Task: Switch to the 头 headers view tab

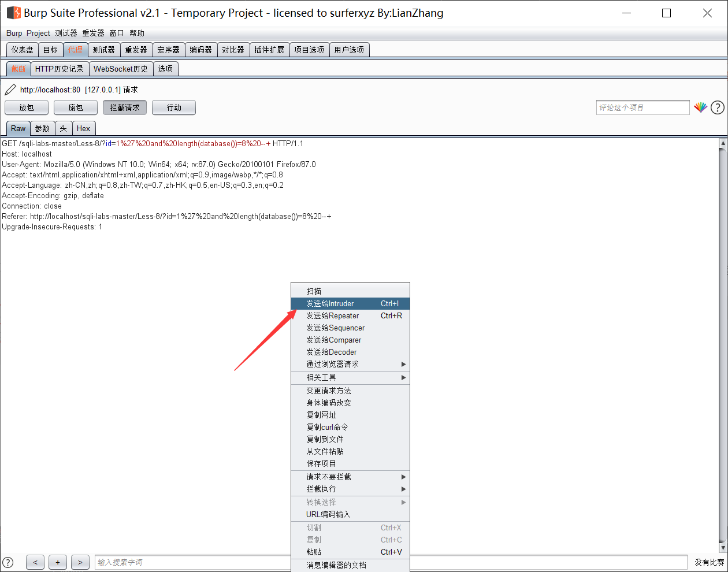Action: click(x=64, y=128)
